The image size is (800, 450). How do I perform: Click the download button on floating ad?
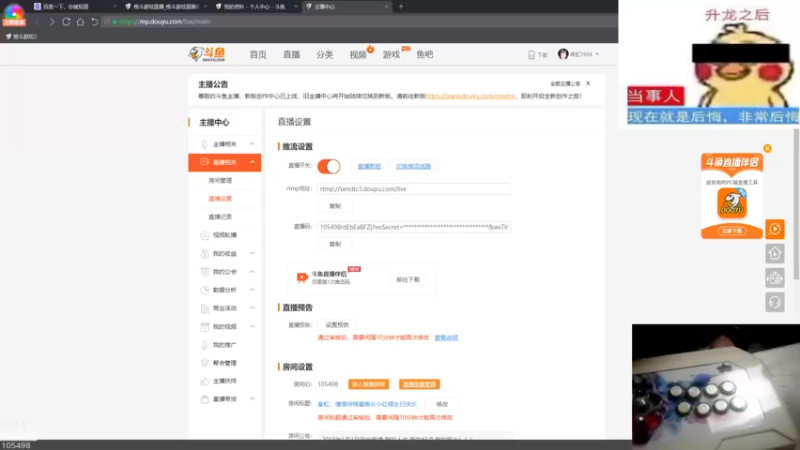point(732,231)
